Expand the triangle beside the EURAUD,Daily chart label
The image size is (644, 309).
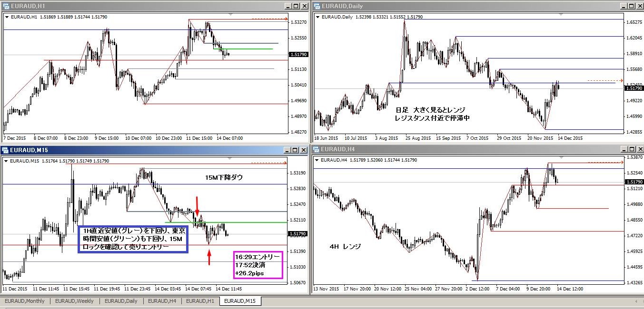[x=318, y=17]
